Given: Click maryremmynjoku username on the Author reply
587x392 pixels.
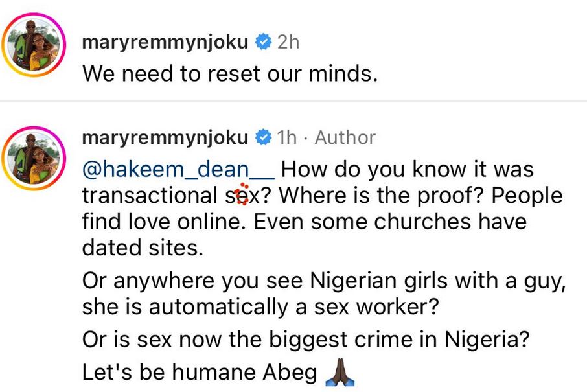Looking at the screenshot, I should pyautogui.click(x=165, y=137).
